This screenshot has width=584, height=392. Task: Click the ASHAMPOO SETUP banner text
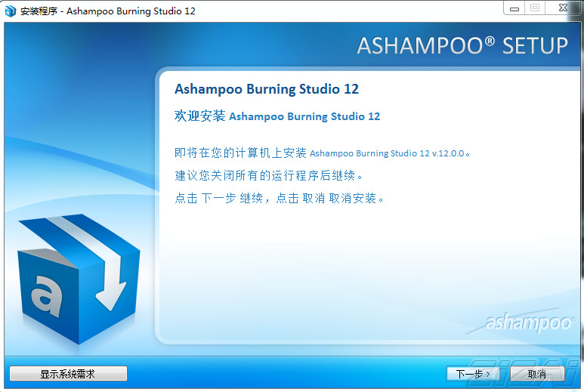462,46
